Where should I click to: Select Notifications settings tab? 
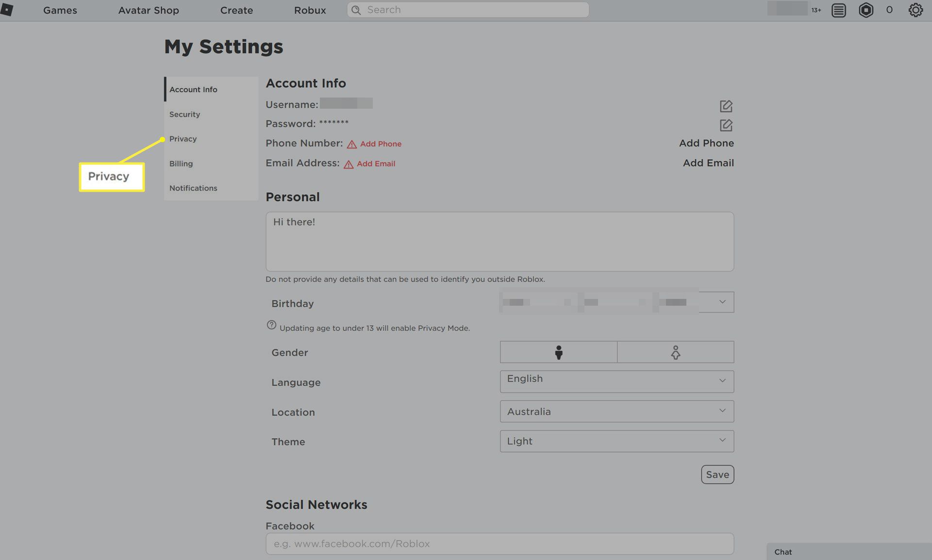click(211, 188)
